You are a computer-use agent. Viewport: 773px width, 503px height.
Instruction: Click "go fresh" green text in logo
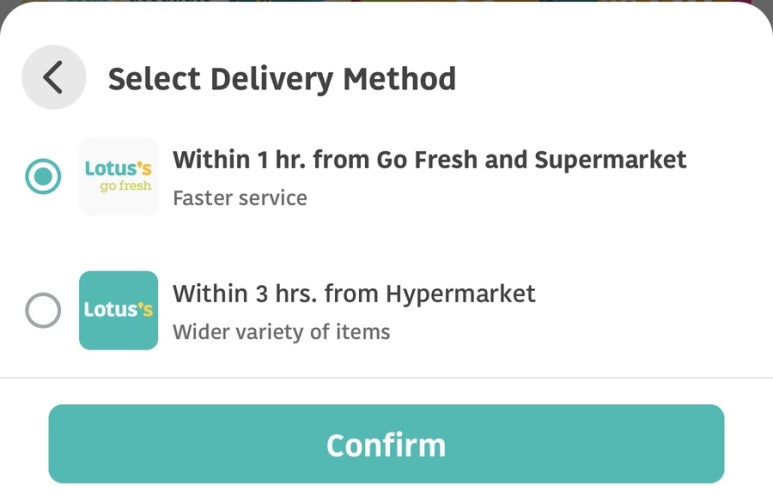pyautogui.click(x=126, y=186)
